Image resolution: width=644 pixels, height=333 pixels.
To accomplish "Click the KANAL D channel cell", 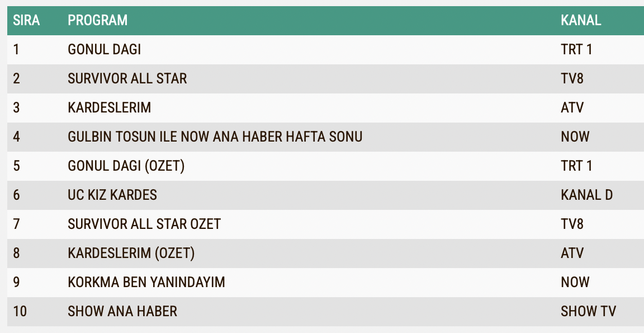I will [x=586, y=195].
